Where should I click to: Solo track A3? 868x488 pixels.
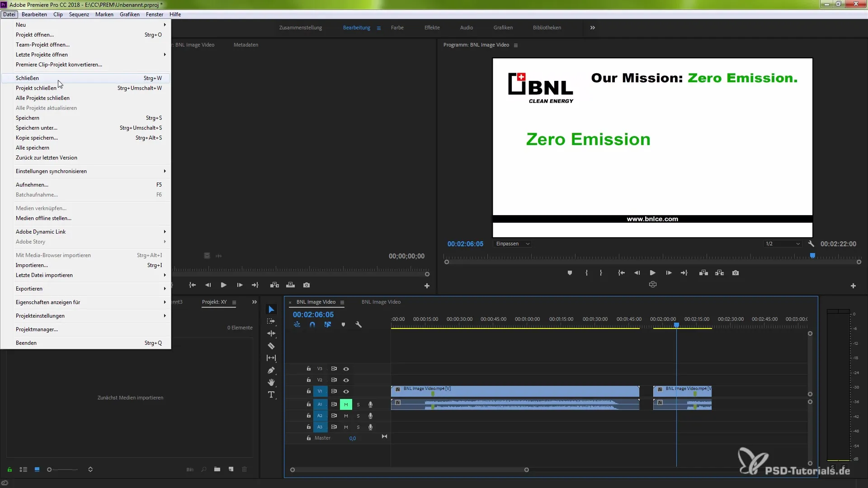click(x=358, y=427)
